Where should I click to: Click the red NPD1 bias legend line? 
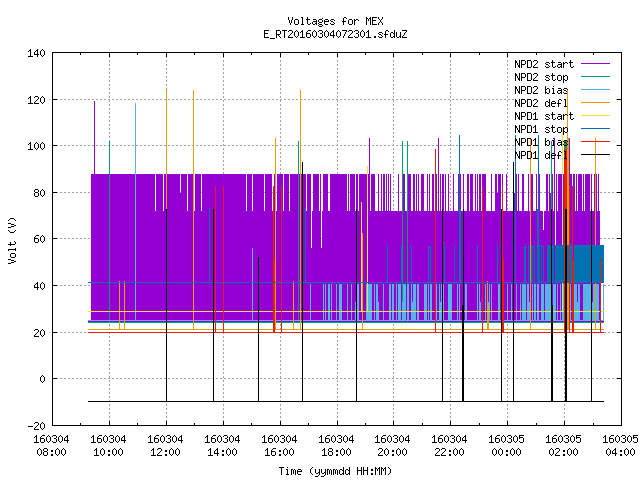coord(595,142)
